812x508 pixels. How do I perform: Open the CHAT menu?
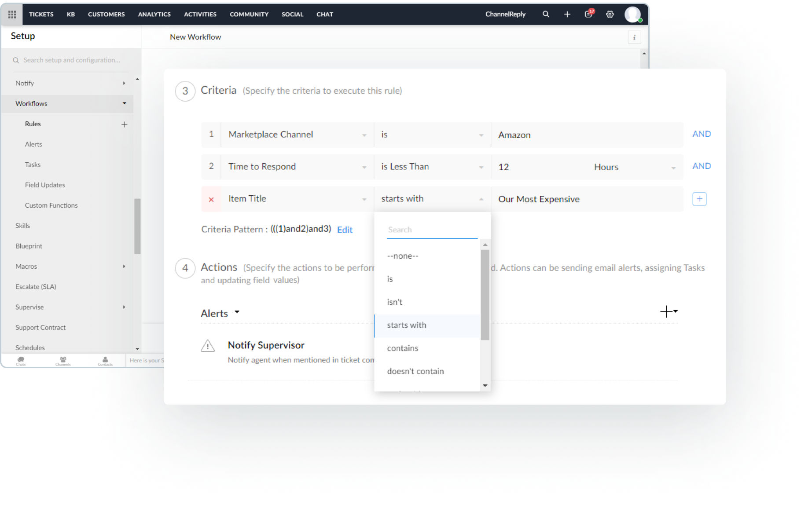325,14
